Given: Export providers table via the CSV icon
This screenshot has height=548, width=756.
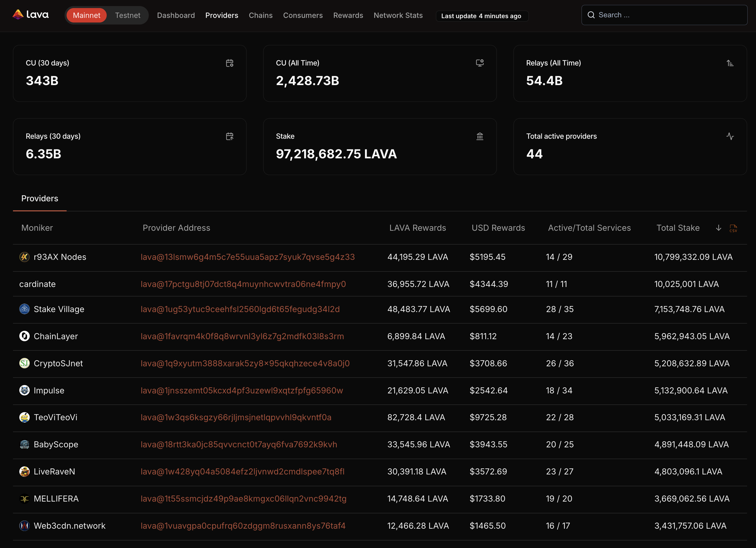Looking at the screenshot, I should click(733, 228).
